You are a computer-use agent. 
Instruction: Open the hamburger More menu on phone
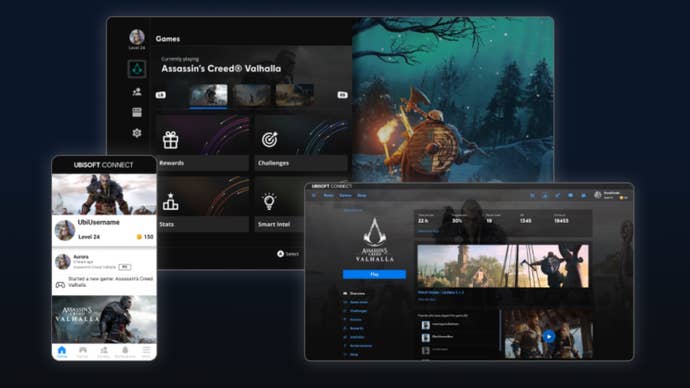tap(146, 351)
